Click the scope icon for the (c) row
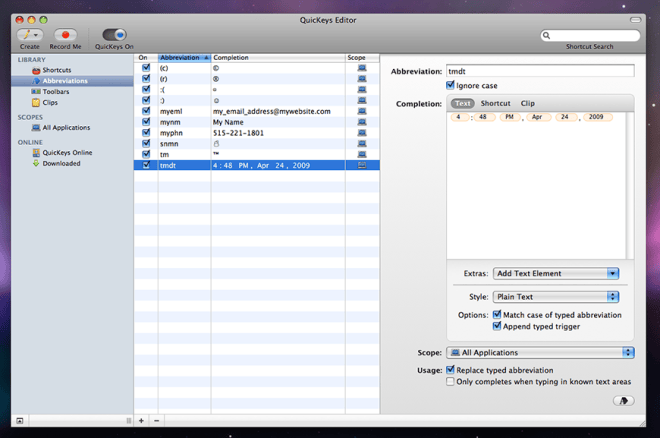Screen dimensions: 660x438 click(x=362, y=68)
